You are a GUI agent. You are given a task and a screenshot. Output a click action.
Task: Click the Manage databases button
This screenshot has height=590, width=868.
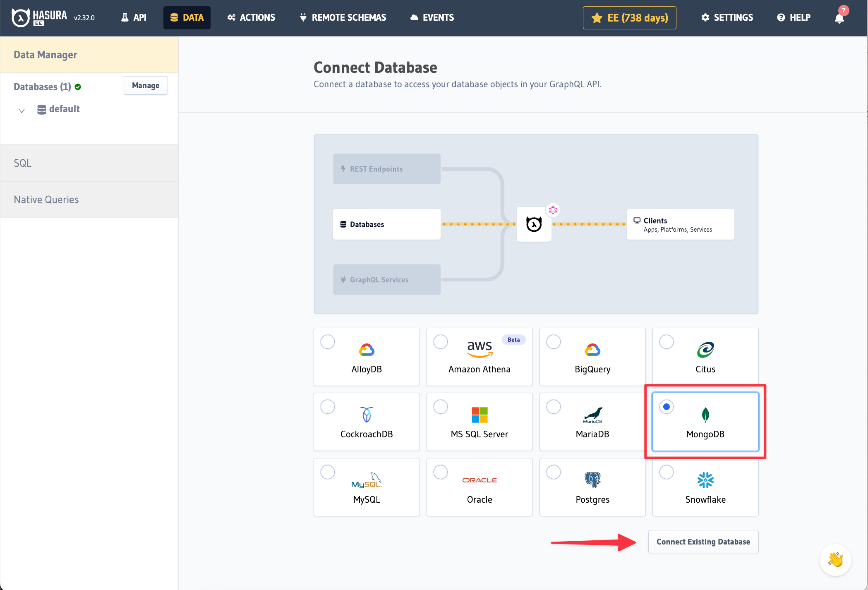pyautogui.click(x=146, y=86)
